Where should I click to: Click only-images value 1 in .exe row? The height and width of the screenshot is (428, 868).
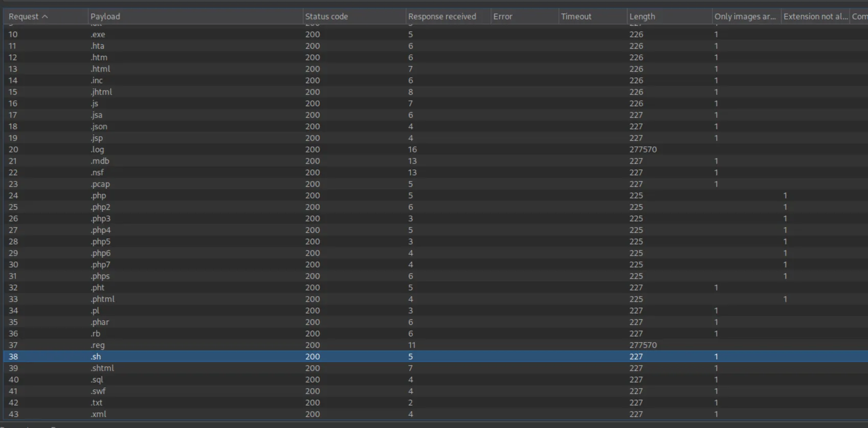[x=716, y=34]
